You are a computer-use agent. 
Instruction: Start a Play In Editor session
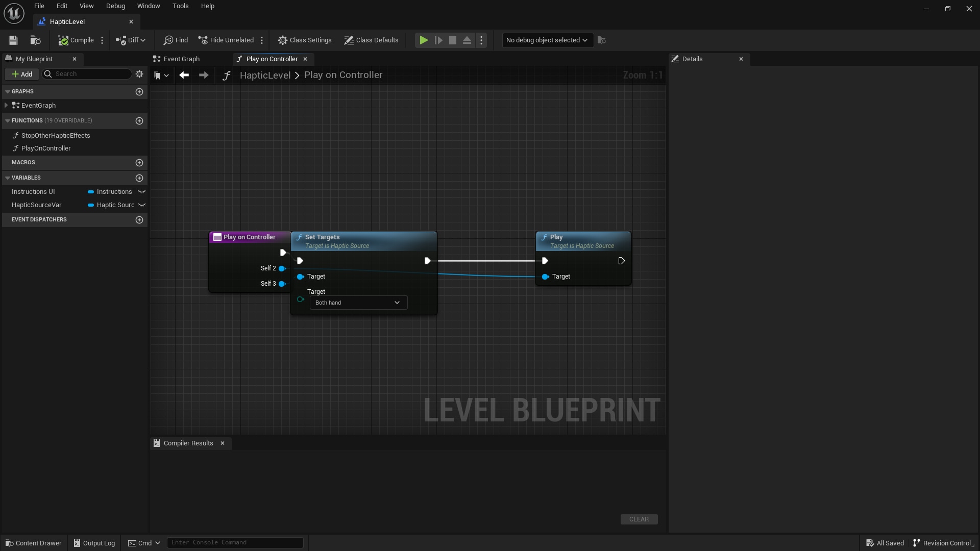pyautogui.click(x=423, y=40)
